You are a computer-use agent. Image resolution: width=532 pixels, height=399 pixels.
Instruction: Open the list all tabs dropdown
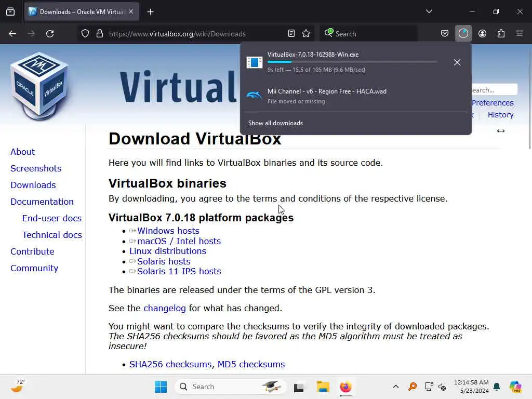429,11
